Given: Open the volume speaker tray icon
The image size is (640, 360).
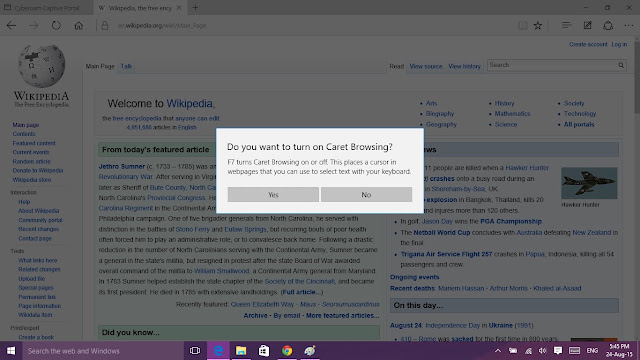Looking at the screenshot, I should click(x=542, y=351).
